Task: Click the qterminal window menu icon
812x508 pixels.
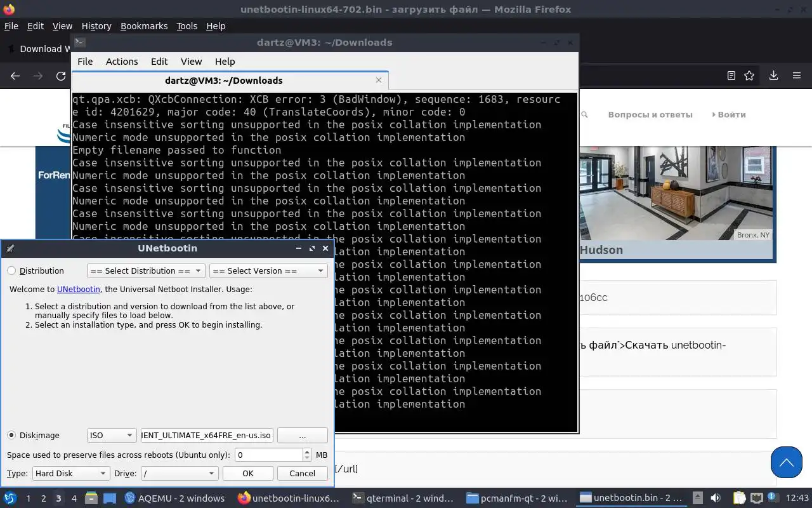Action: [79, 43]
